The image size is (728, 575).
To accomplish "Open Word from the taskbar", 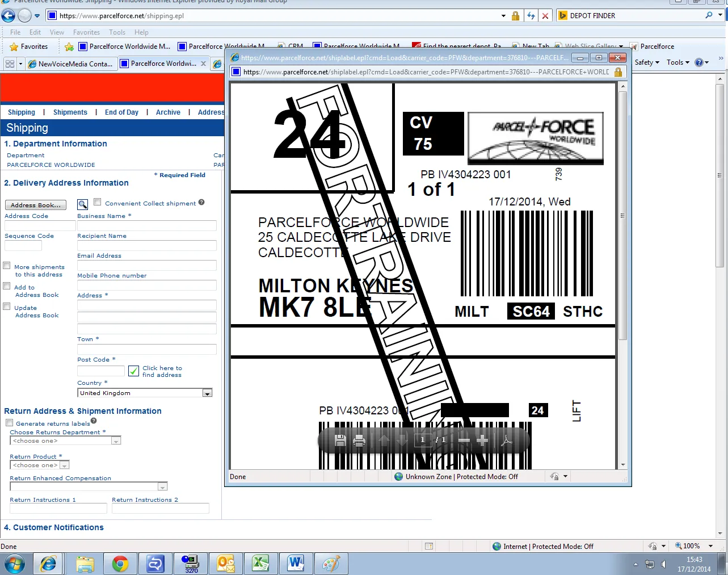I will (296, 564).
